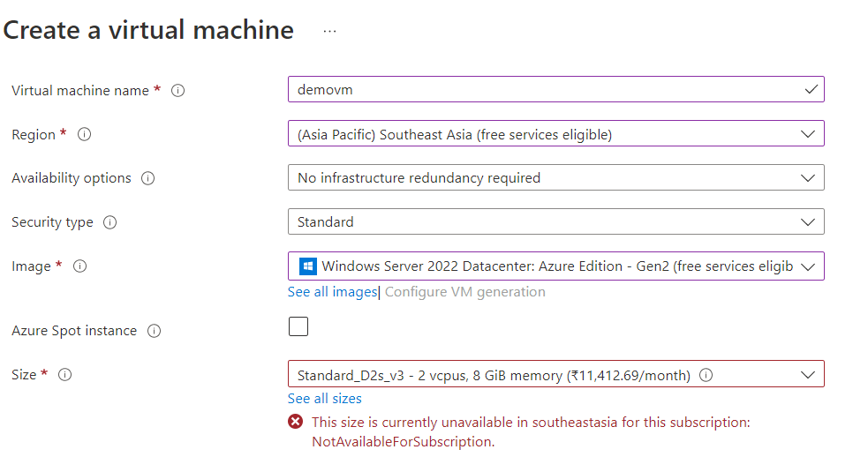Image resolution: width=868 pixels, height=457 pixels.
Task: Open the Region dropdown
Action: [555, 134]
